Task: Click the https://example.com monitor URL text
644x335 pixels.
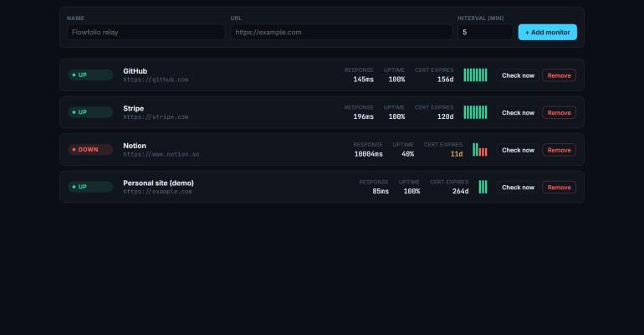Action: pos(157,192)
